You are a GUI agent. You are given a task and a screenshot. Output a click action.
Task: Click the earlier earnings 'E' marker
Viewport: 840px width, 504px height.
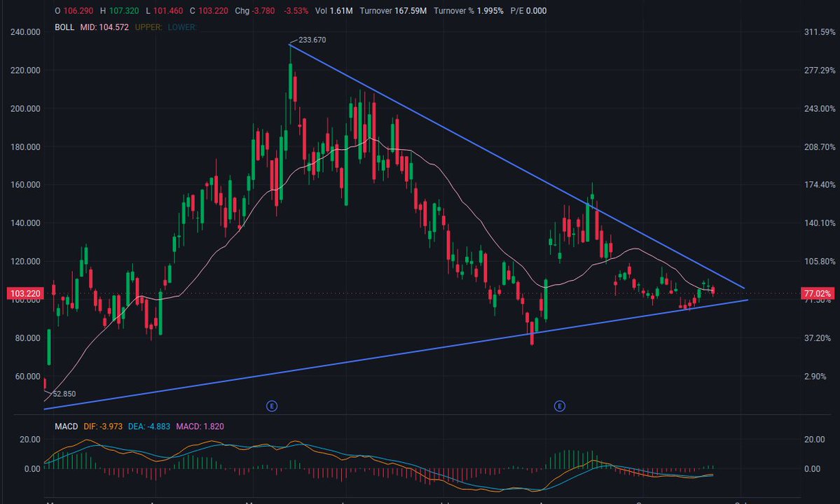click(x=272, y=406)
